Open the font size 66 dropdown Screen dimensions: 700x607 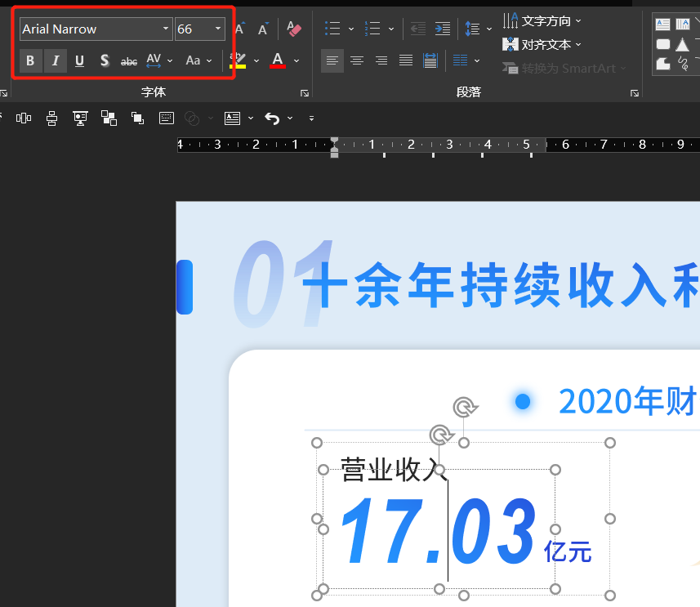point(218,29)
